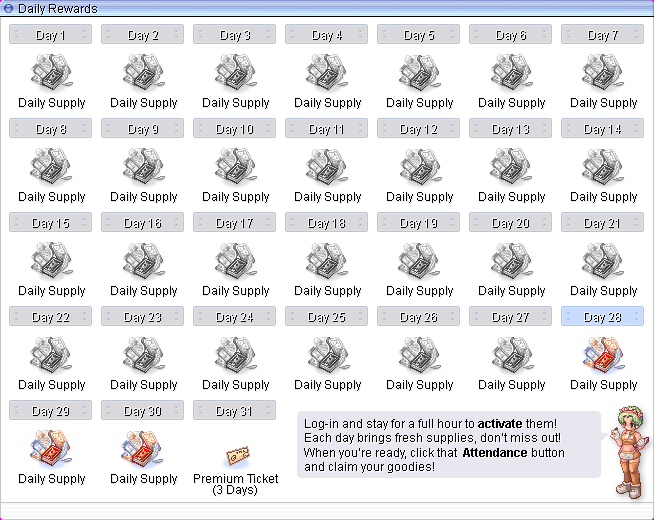Select the Day 22 header label

[50, 317]
